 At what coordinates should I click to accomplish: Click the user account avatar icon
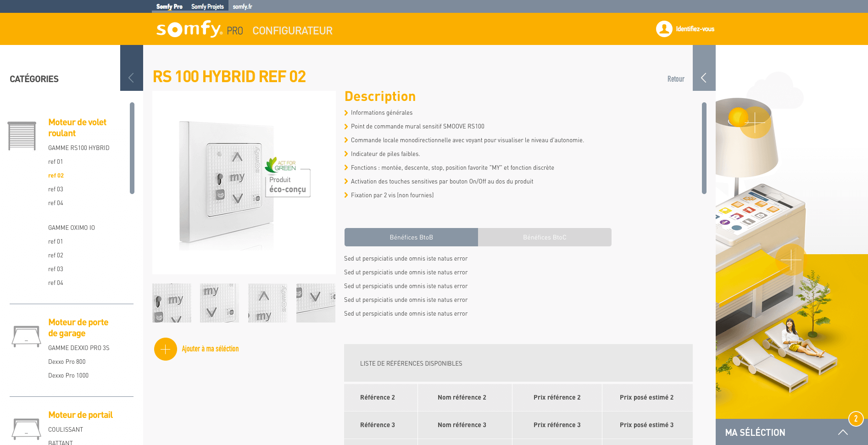point(664,29)
